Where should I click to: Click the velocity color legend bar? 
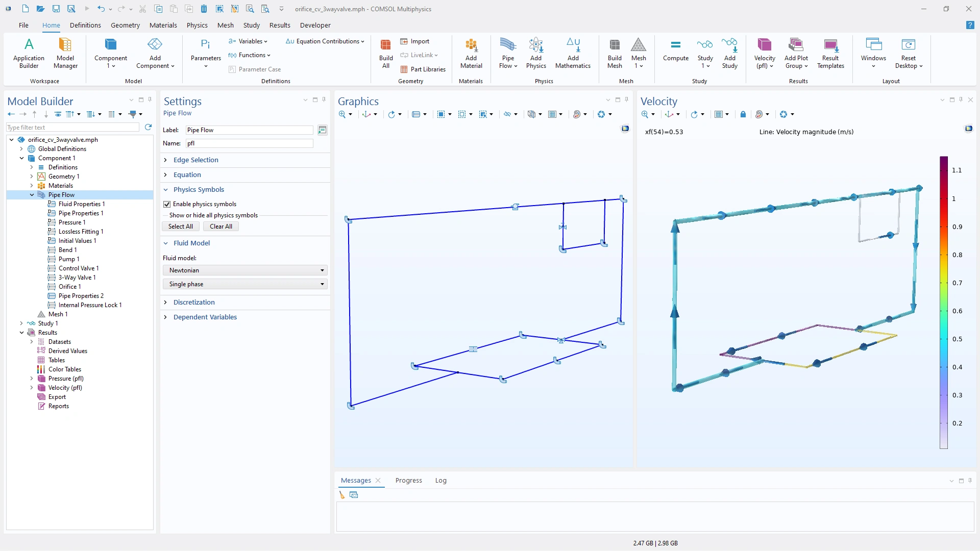pos(943,302)
